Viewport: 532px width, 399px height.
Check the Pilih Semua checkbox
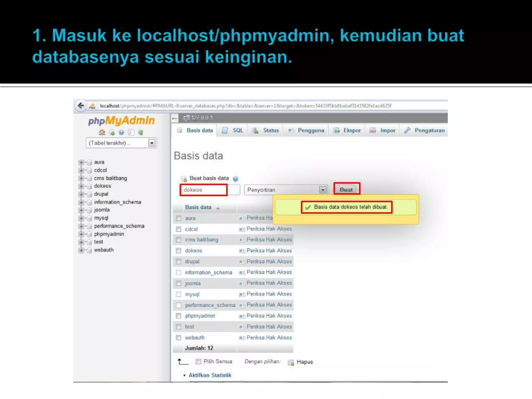click(x=198, y=361)
